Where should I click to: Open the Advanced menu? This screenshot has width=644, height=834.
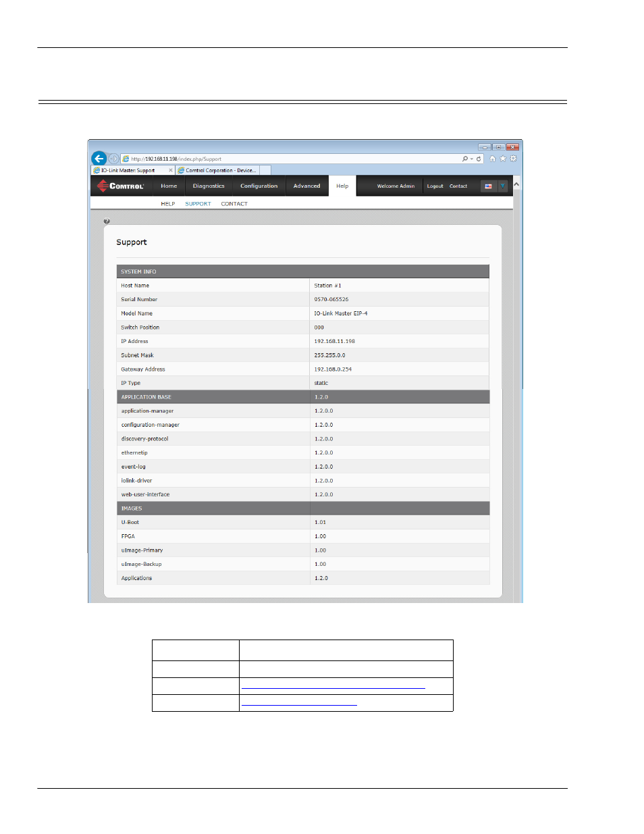pos(306,186)
